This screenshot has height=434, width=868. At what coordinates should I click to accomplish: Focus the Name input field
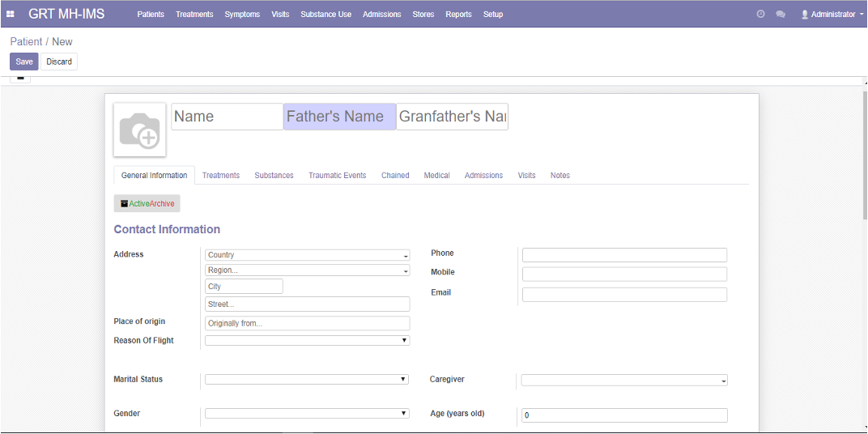(x=227, y=117)
